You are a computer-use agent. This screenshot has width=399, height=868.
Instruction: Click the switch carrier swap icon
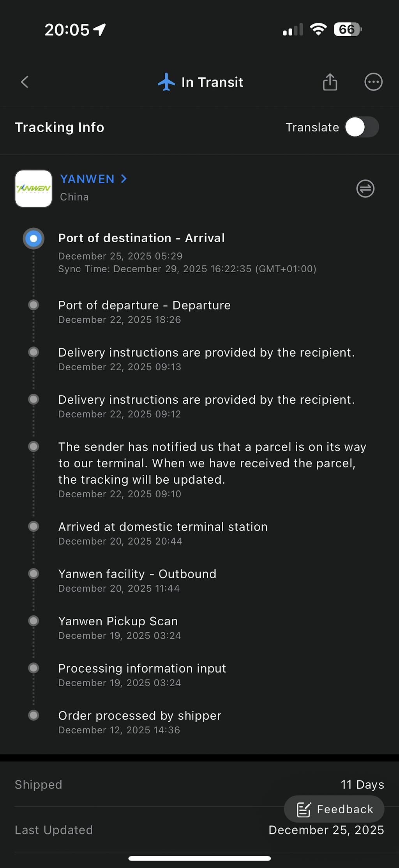[x=365, y=189]
